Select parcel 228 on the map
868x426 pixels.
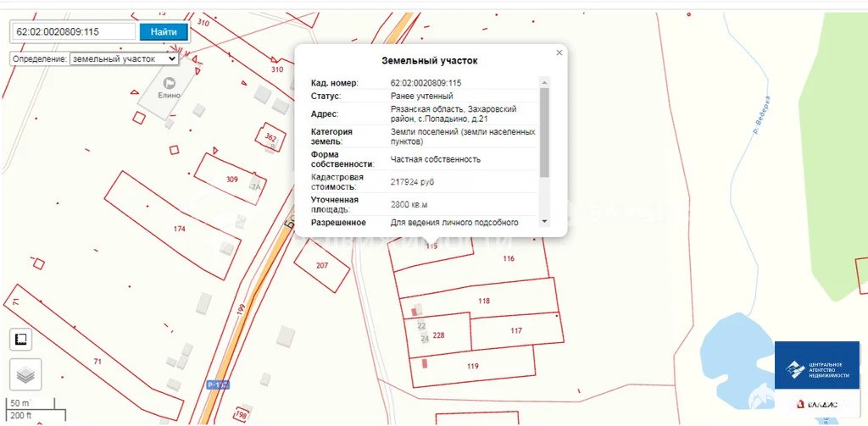(438, 335)
